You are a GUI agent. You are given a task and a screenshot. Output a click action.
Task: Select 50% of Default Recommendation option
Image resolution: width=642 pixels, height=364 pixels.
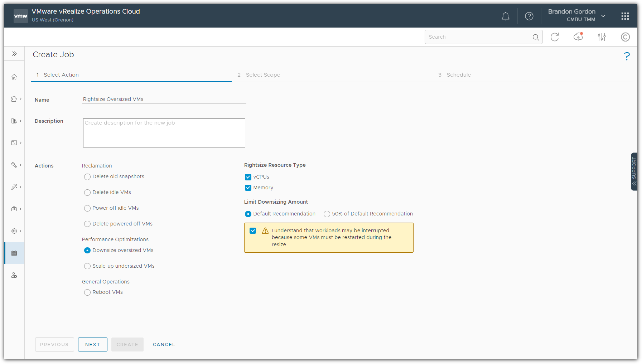pyautogui.click(x=327, y=214)
